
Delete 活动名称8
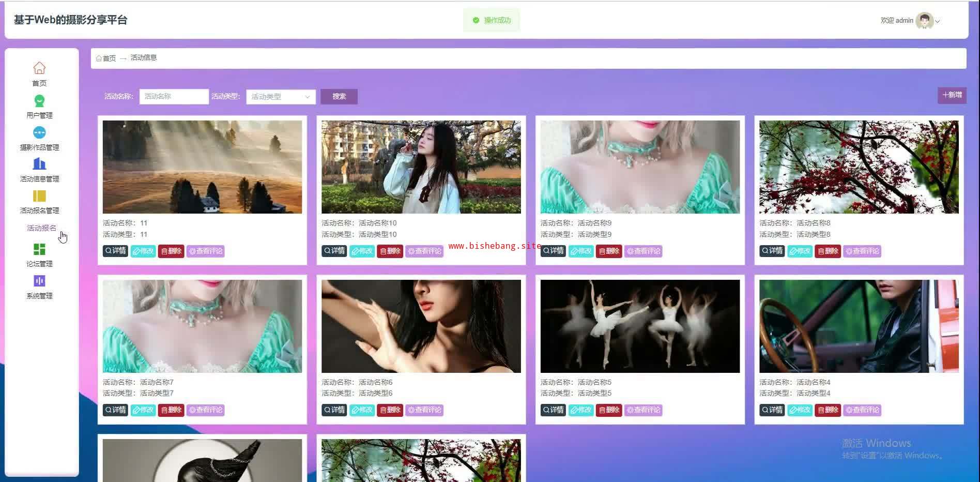(828, 251)
